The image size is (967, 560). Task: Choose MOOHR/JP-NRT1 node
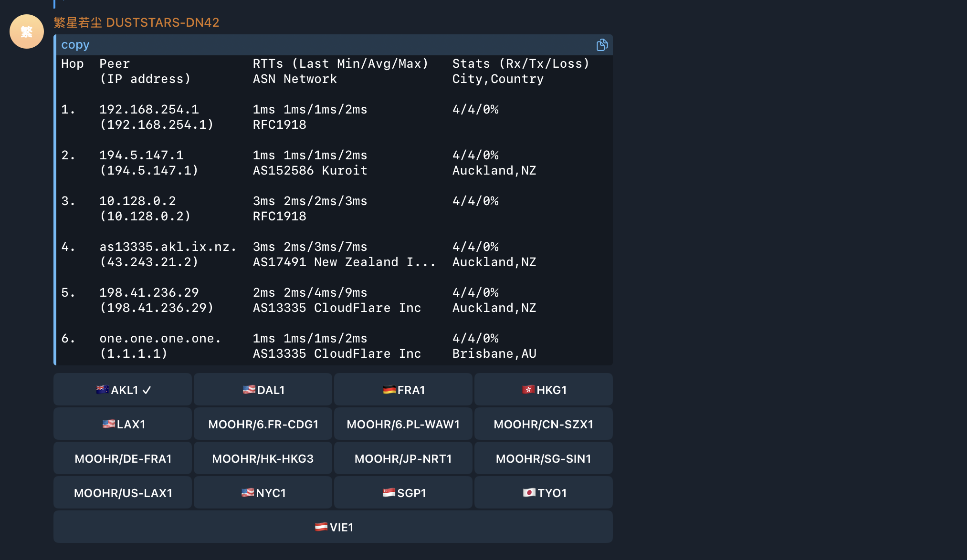[x=403, y=458]
